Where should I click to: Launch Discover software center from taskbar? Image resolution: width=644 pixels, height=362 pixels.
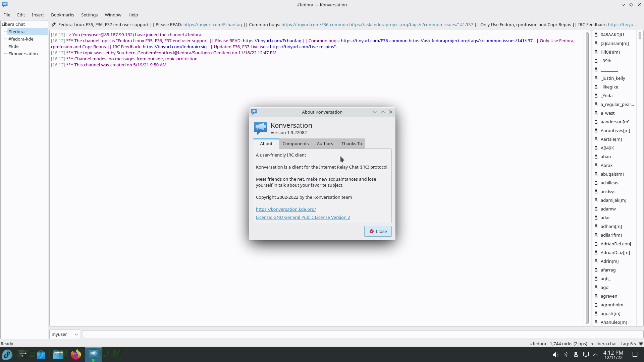(x=41, y=354)
